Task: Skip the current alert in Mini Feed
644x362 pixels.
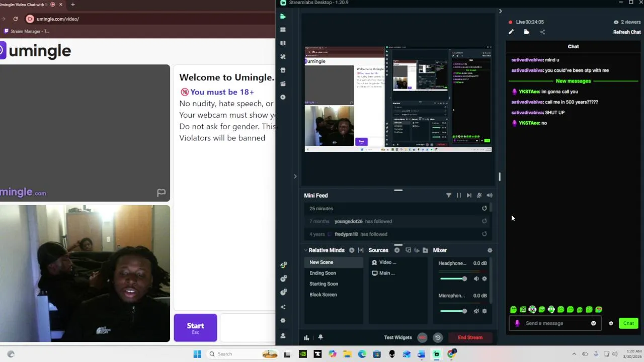Action: click(x=469, y=195)
